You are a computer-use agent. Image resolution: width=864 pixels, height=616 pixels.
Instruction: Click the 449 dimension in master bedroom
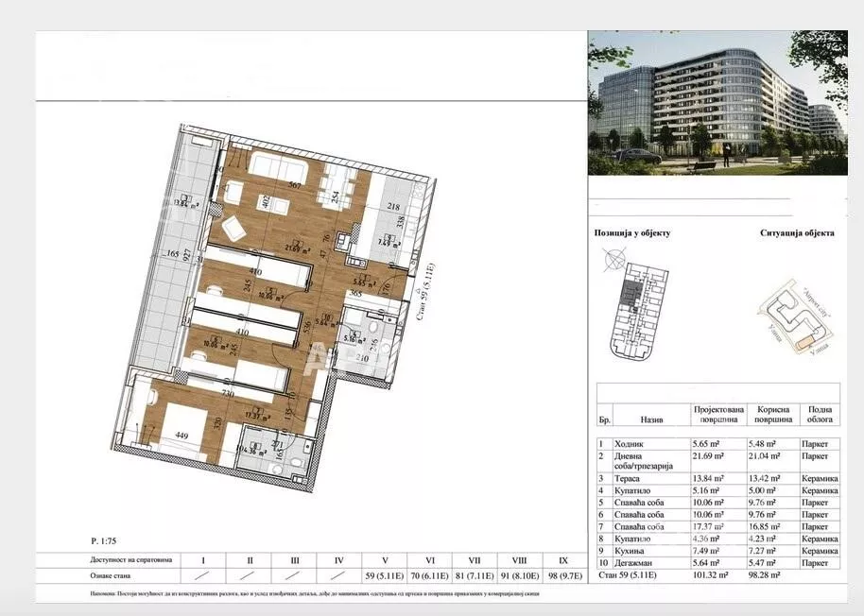tap(181, 436)
